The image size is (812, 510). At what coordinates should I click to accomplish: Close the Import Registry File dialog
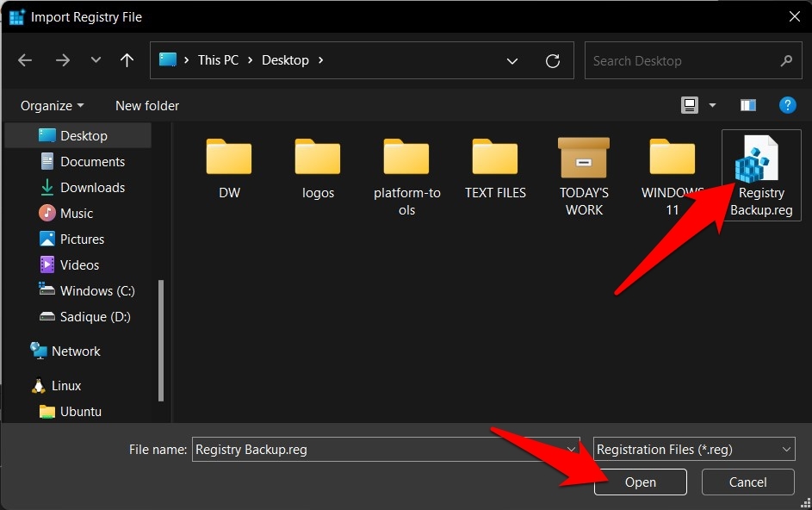tap(795, 16)
